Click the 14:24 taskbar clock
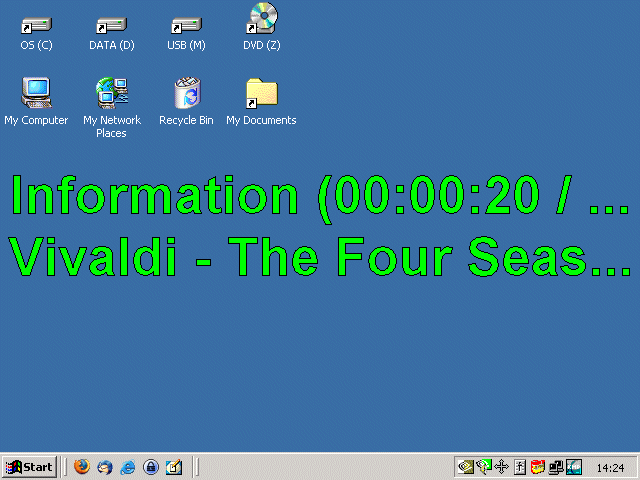640x480 pixels. (610, 468)
